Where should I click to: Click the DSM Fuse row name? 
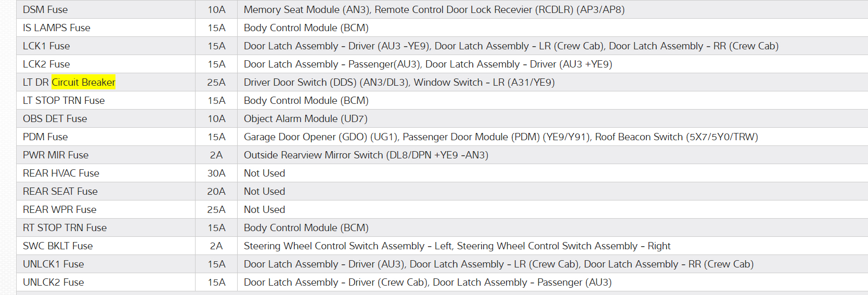tap(45, 9)
